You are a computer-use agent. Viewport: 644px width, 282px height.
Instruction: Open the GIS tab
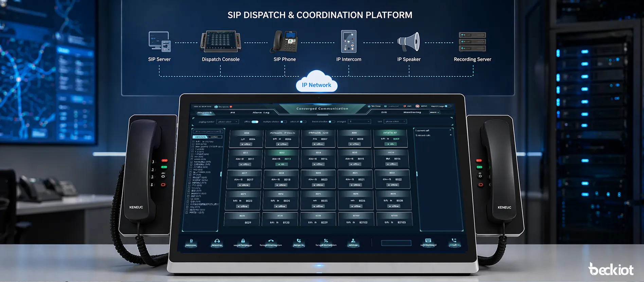[384, 112]
